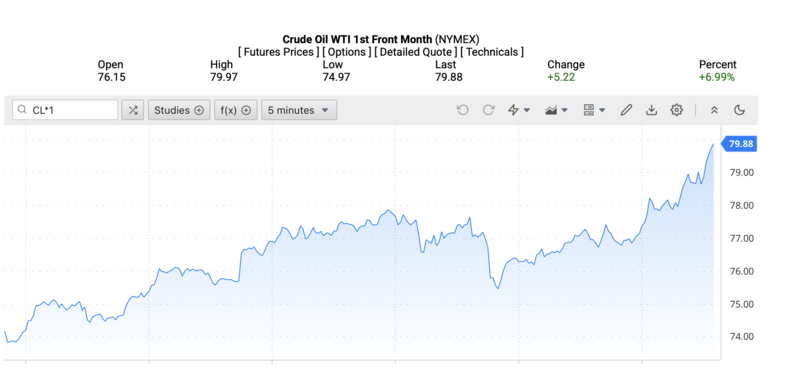
Task: Open the Futures Prices link
Action: 279,52
